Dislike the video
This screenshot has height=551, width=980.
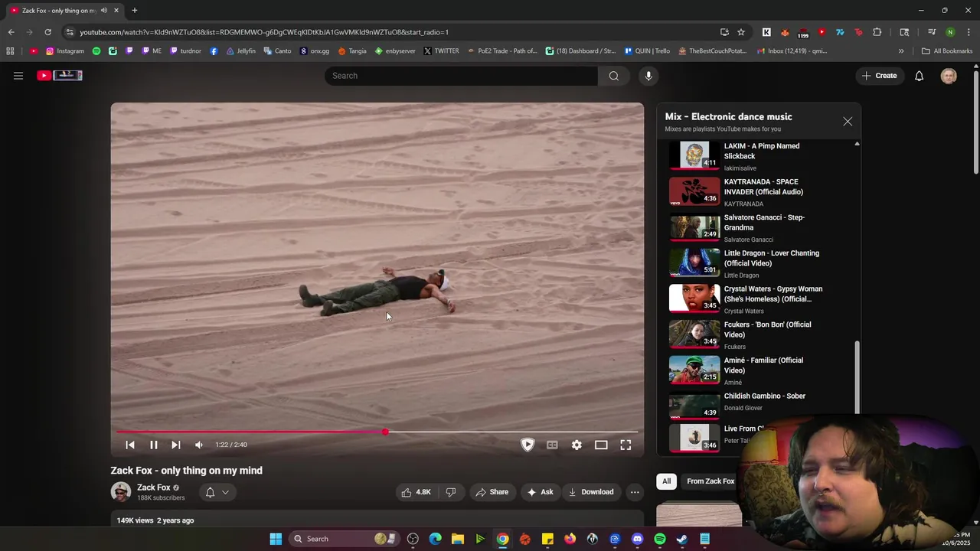[x=451, y=492]
